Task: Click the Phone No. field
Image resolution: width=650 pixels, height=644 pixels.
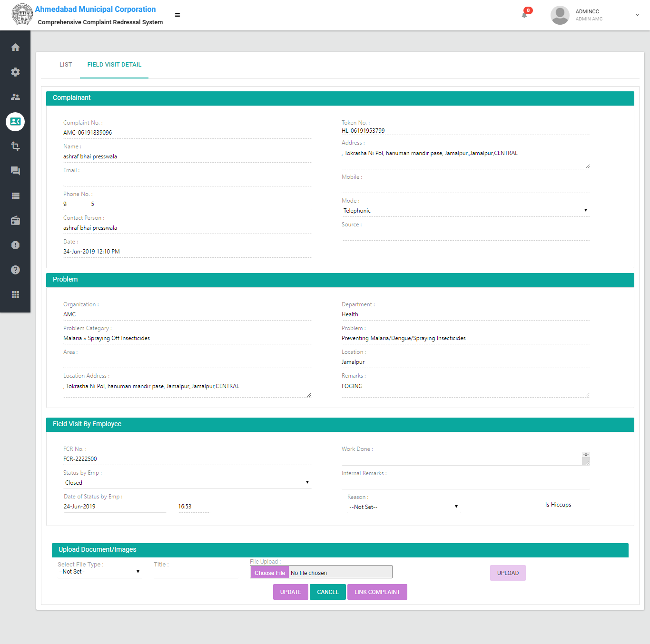Action: click(x=187, y=204)
